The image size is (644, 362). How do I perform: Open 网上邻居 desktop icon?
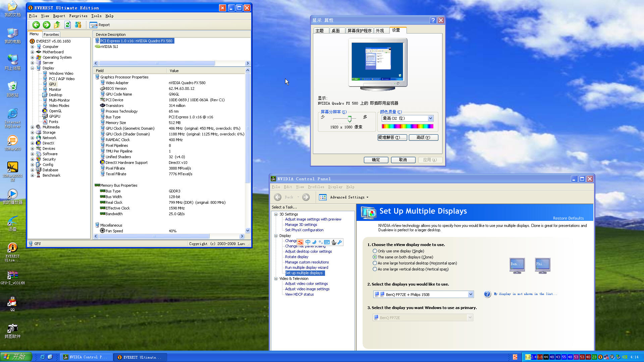[12, 63]
